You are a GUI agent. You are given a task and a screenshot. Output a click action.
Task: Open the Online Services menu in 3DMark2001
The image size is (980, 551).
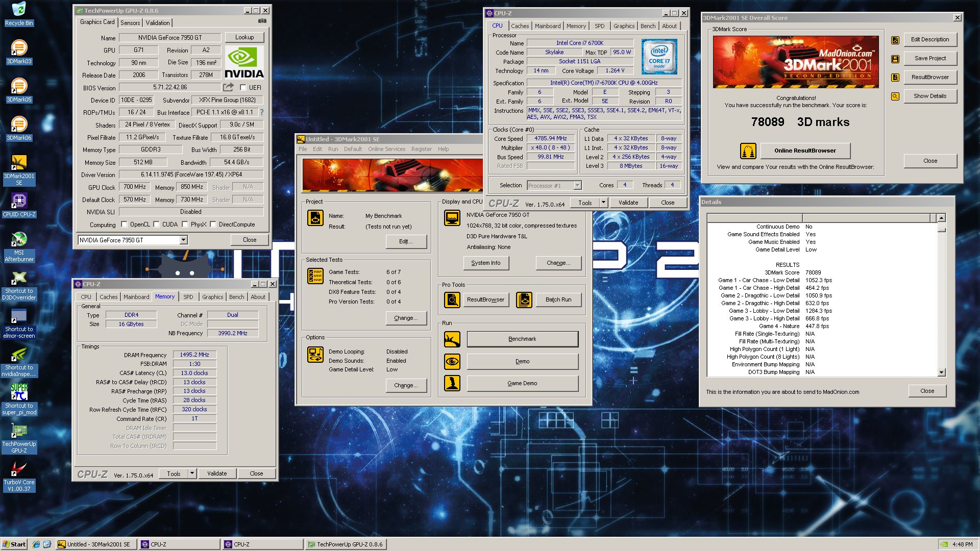pyautogui.click(x=386, y=149)
